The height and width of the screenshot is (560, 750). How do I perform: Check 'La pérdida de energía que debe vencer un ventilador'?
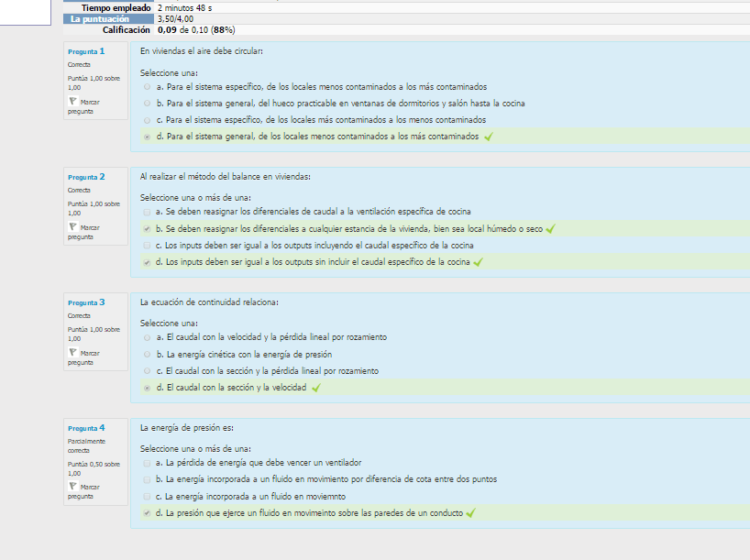[x=148, y=463]
